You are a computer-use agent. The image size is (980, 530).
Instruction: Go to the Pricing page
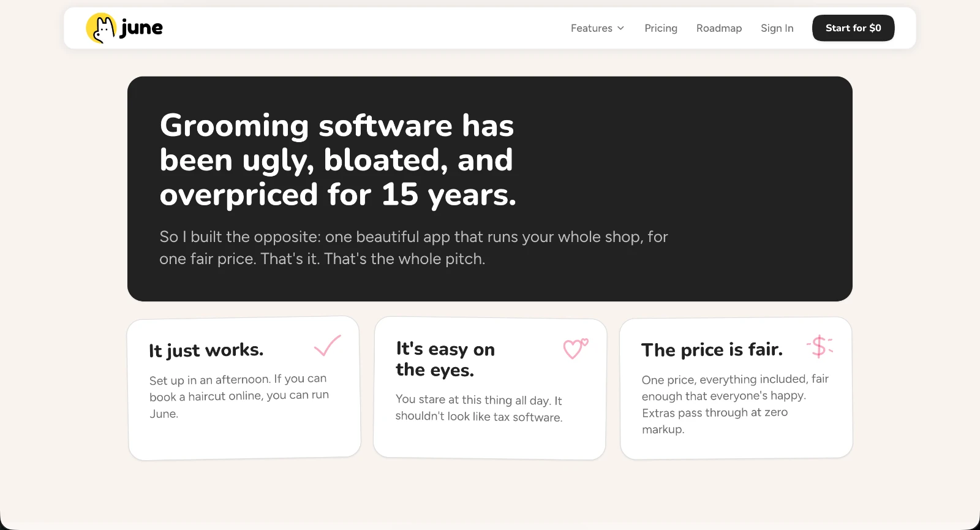point(661,28)
